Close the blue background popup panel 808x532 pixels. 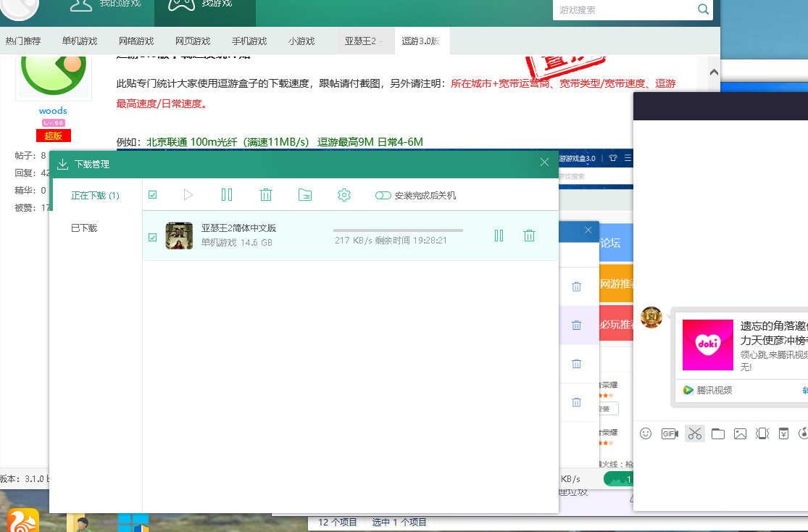(x=588, y=230)
